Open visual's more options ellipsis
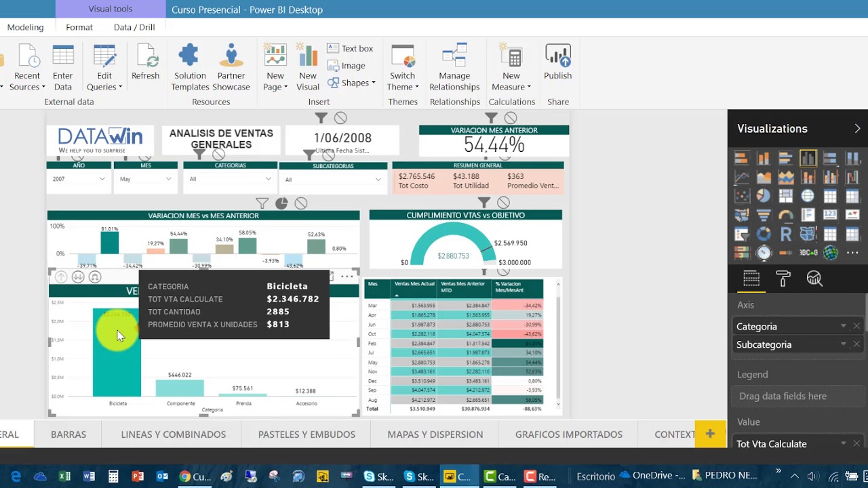 click(x=347, y=277)
